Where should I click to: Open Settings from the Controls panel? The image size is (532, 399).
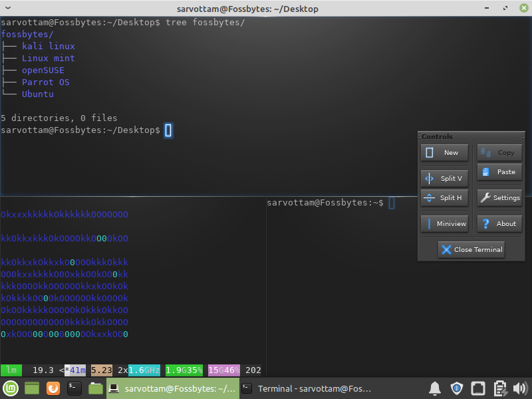tap(499, 198)
